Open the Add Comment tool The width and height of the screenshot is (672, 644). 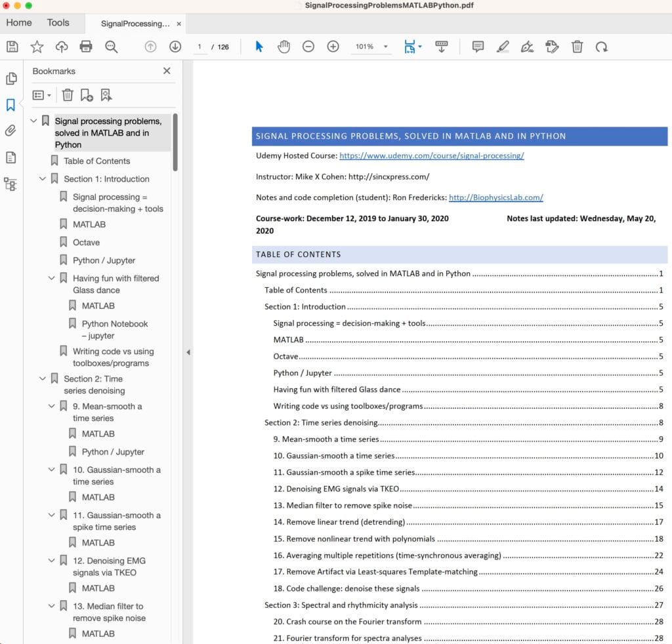pos(477,47)
